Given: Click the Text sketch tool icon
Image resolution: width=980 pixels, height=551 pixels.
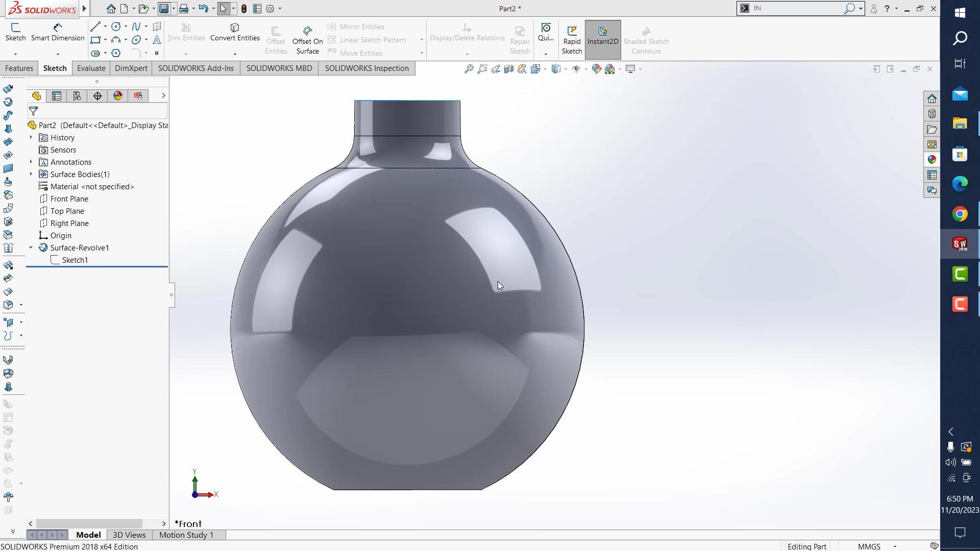Looking at the screenshot, I should [157, 40].
